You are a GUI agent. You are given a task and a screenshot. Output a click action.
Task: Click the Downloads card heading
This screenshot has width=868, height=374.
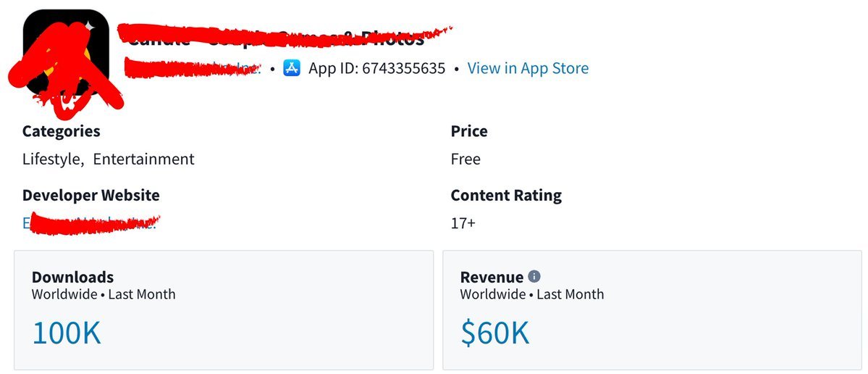(x=72, y=277)
